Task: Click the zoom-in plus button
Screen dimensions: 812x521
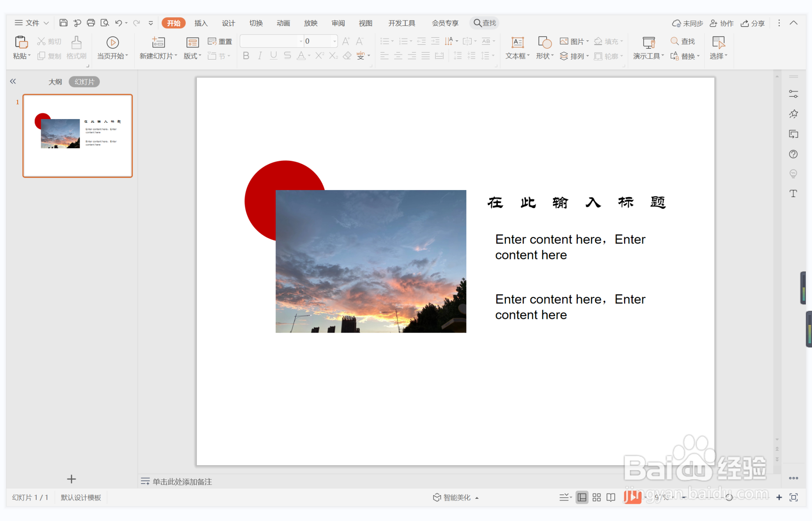Action: (779, 498)
